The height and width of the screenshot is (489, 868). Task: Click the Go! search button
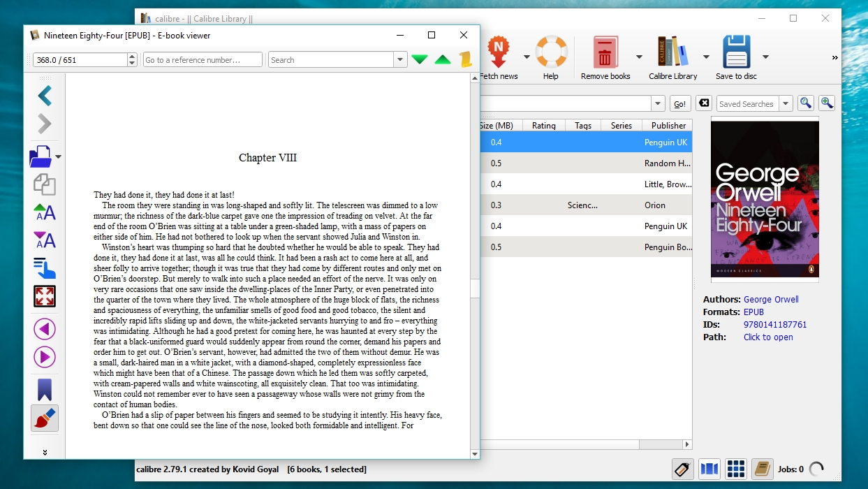tap(679, 103)
